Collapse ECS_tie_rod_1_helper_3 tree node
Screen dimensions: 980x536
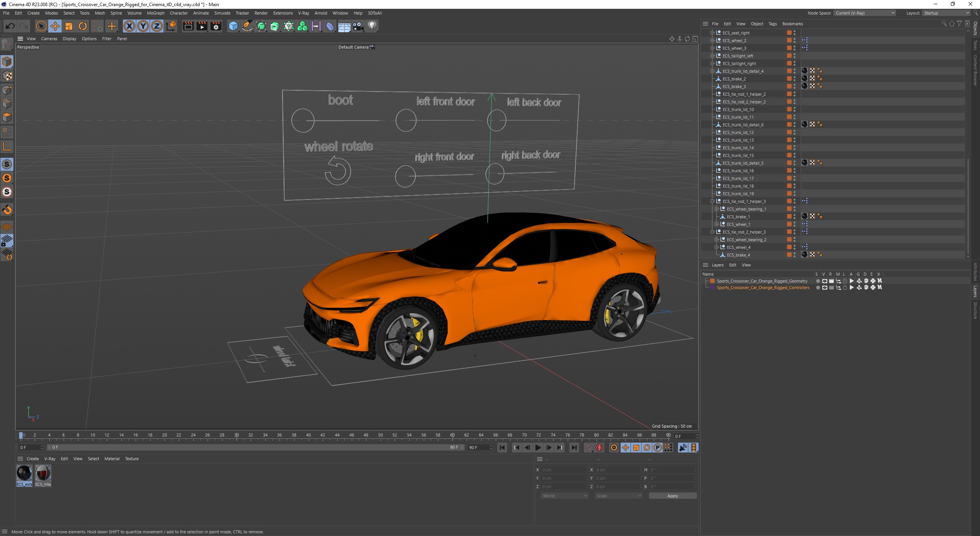tap(712, 201)
